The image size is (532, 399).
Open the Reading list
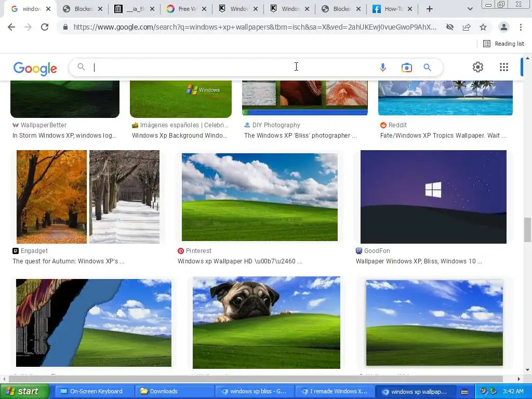pyautogui.click(x=503, y=44)
